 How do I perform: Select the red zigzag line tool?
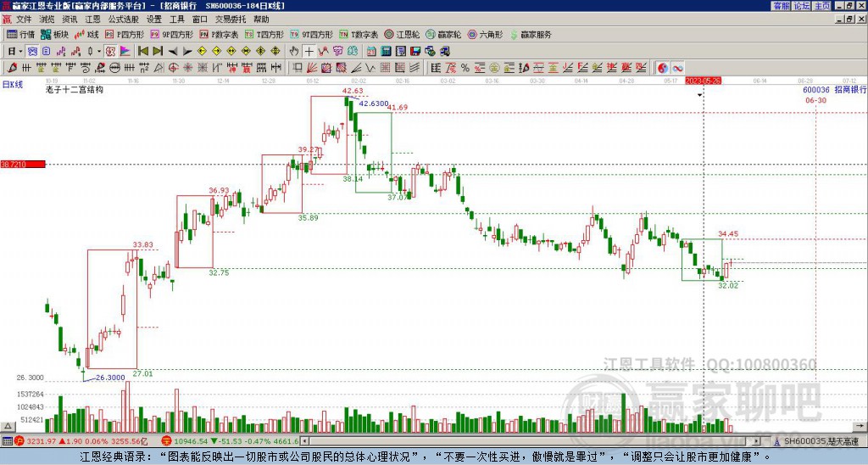pyautogui.click(x=323, y=51)
